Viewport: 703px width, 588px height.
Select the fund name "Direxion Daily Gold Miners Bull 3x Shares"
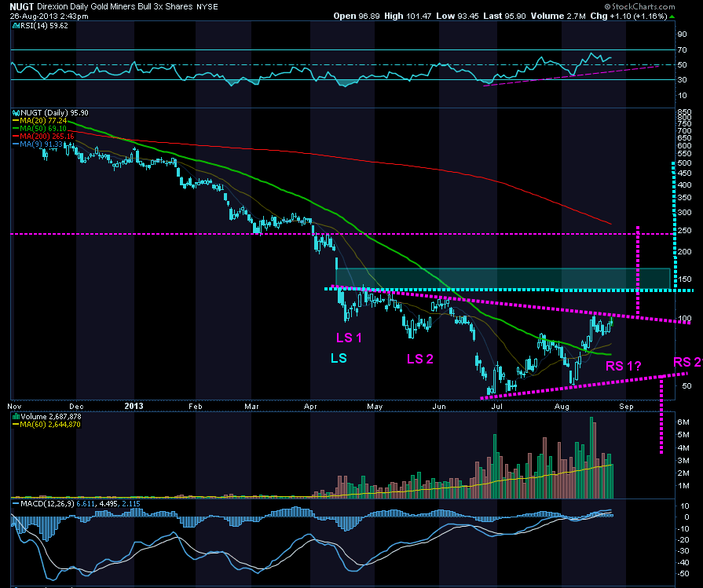115,7
